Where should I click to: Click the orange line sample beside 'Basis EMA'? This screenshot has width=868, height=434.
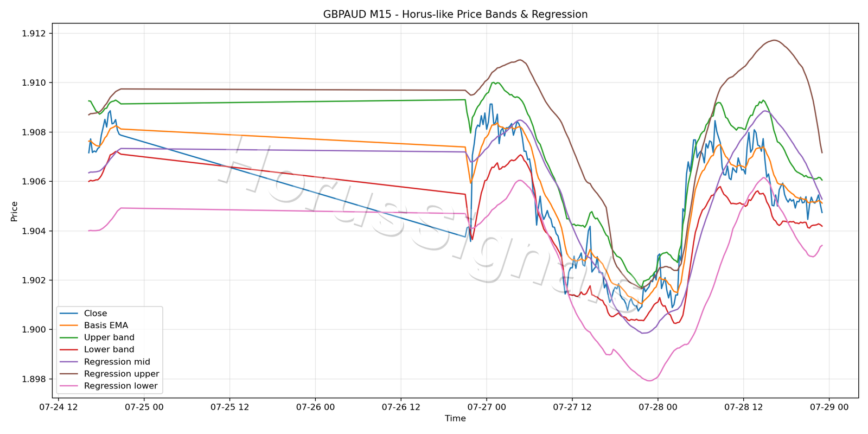69,325
